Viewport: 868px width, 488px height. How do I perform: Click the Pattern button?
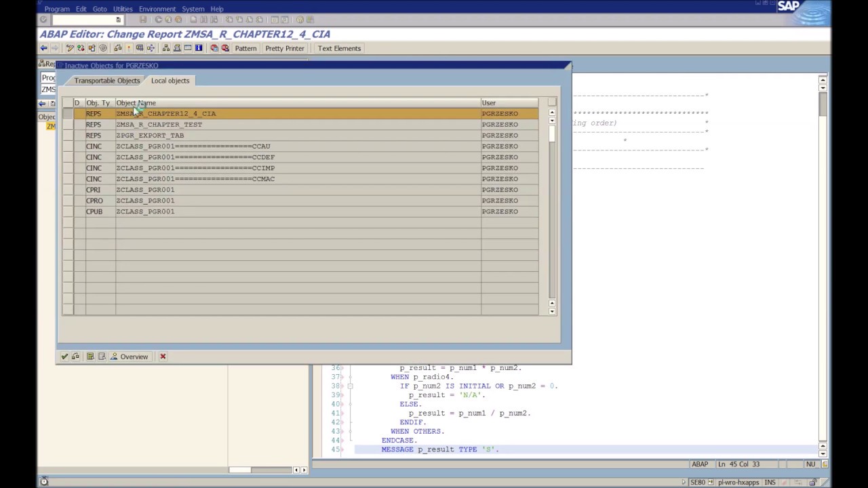[x=245, y=48]
